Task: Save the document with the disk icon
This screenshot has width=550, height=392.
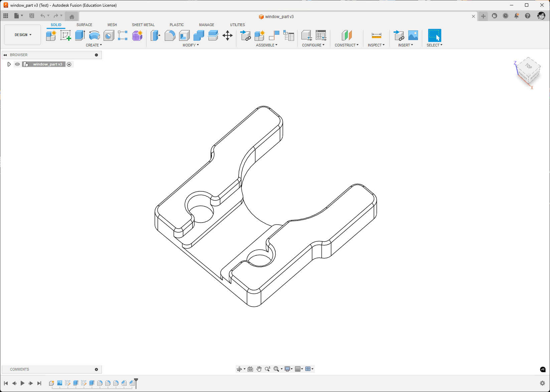Action: coord(32,16)
